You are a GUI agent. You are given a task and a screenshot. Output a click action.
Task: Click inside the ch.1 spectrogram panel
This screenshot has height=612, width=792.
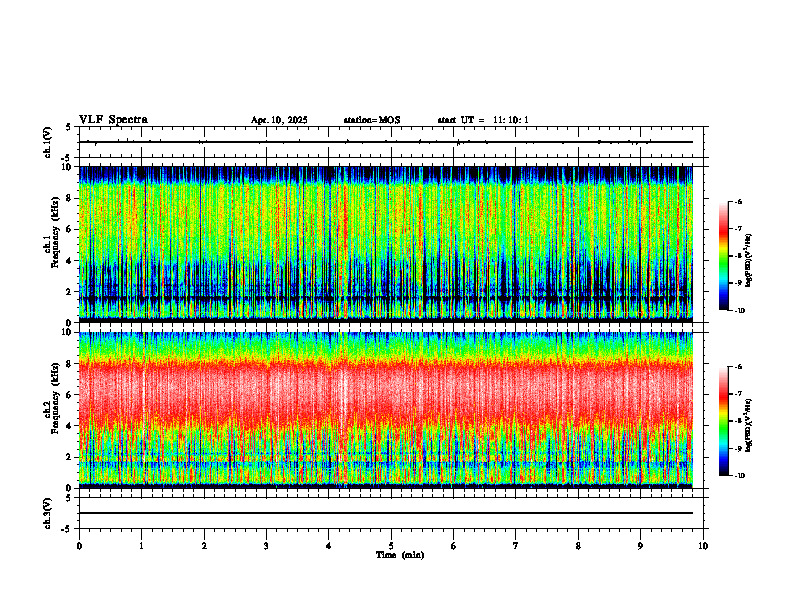point(386,244)
